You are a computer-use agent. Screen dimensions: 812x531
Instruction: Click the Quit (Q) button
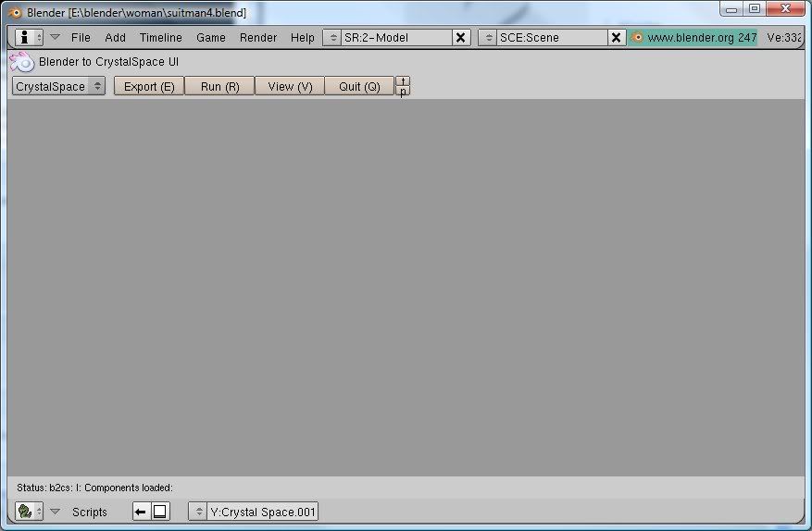click(x=359, y=86)
